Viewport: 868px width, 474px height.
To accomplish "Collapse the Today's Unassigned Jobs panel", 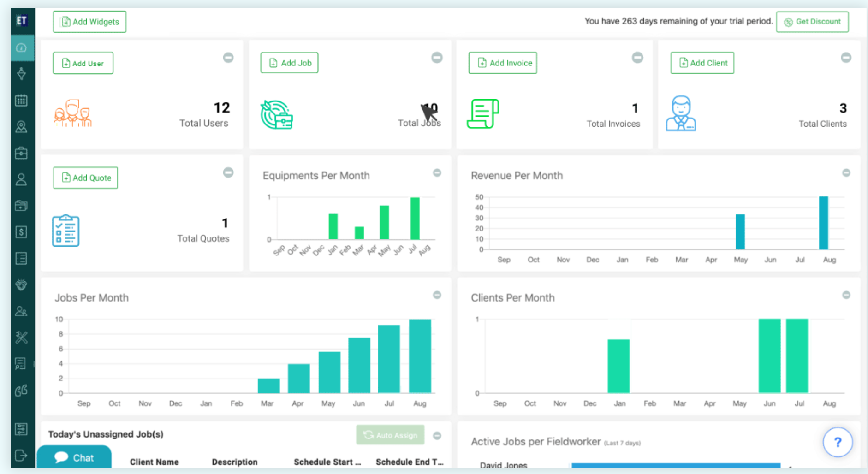I will [437, 435].
